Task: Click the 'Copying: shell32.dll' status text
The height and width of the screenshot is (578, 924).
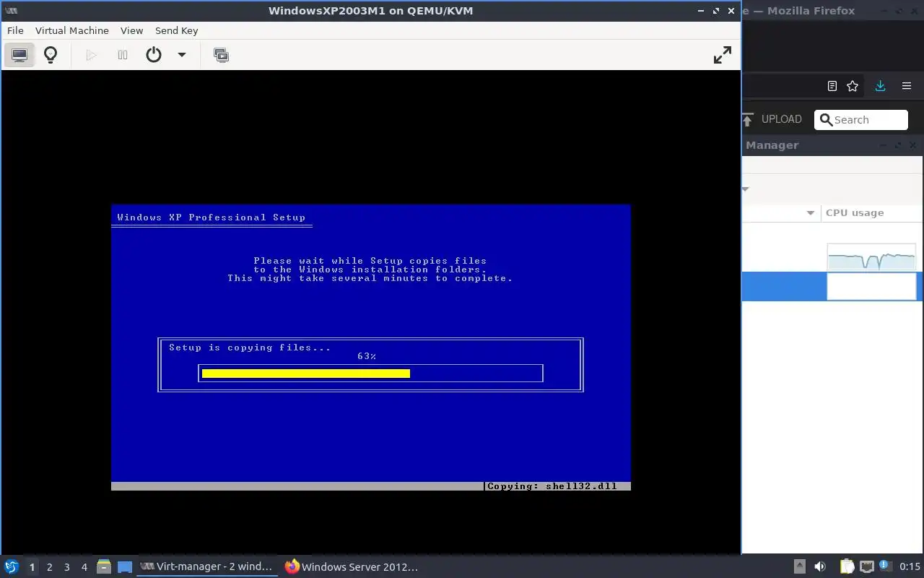Action: pos(552,486)
